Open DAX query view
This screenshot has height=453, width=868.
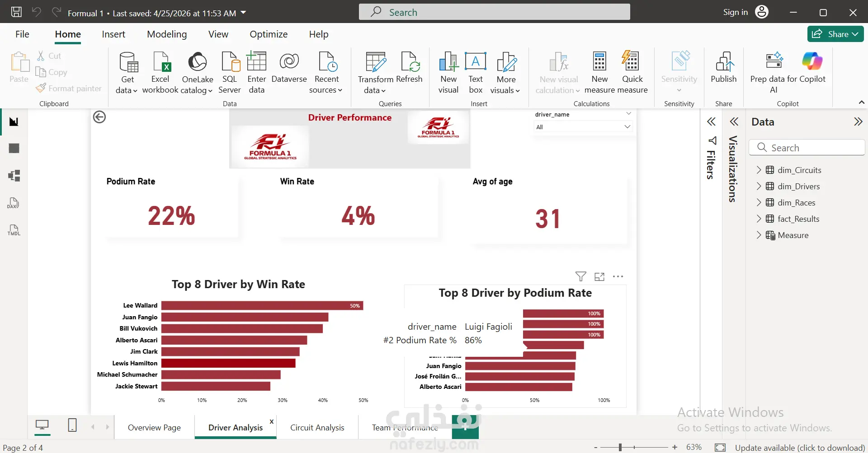(x=14, y=203)
